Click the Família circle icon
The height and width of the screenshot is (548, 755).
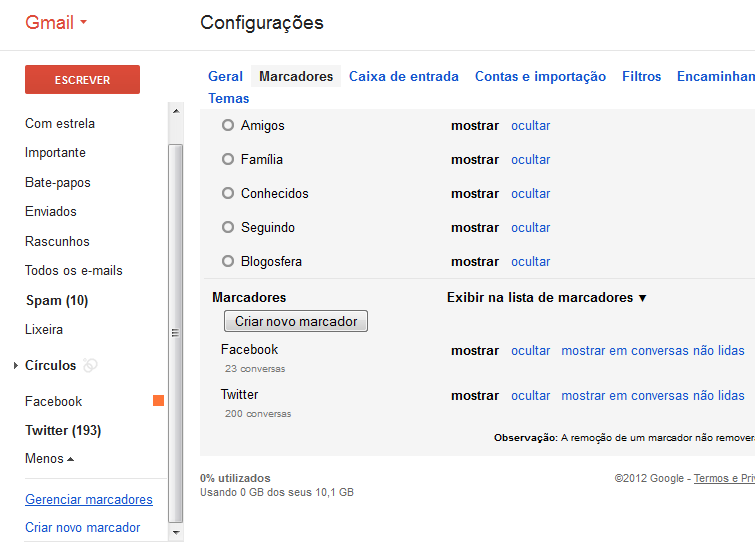[x=228, y=159]
